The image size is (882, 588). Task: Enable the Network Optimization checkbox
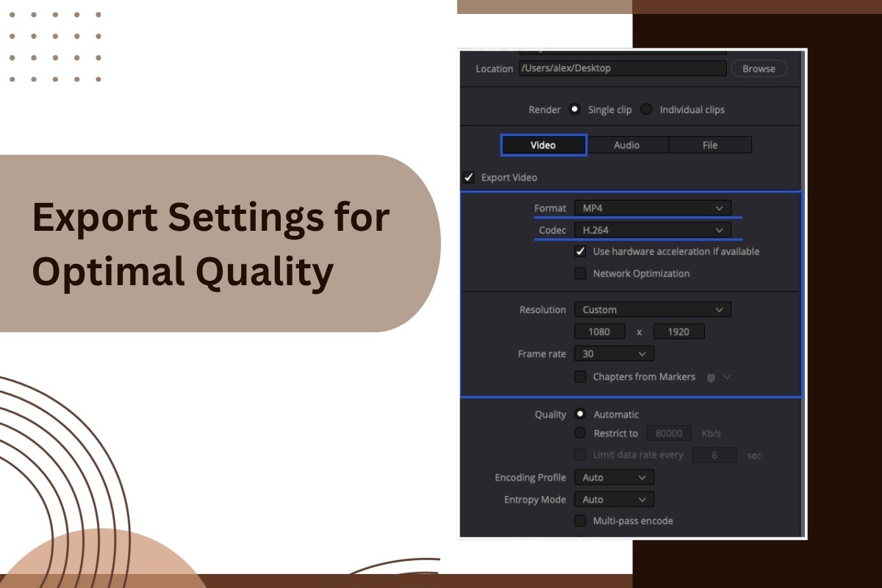[x=581, y=274]
